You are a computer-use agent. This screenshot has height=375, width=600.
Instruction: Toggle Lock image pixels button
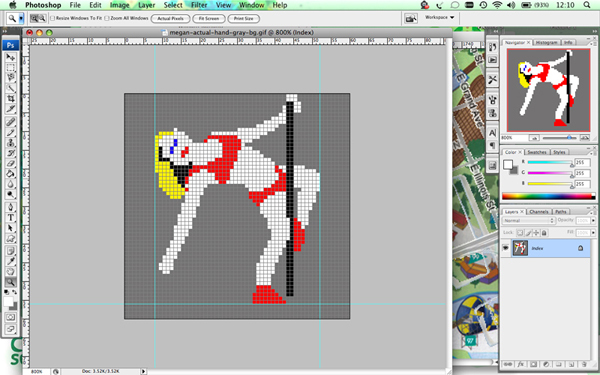click(528, 233)
